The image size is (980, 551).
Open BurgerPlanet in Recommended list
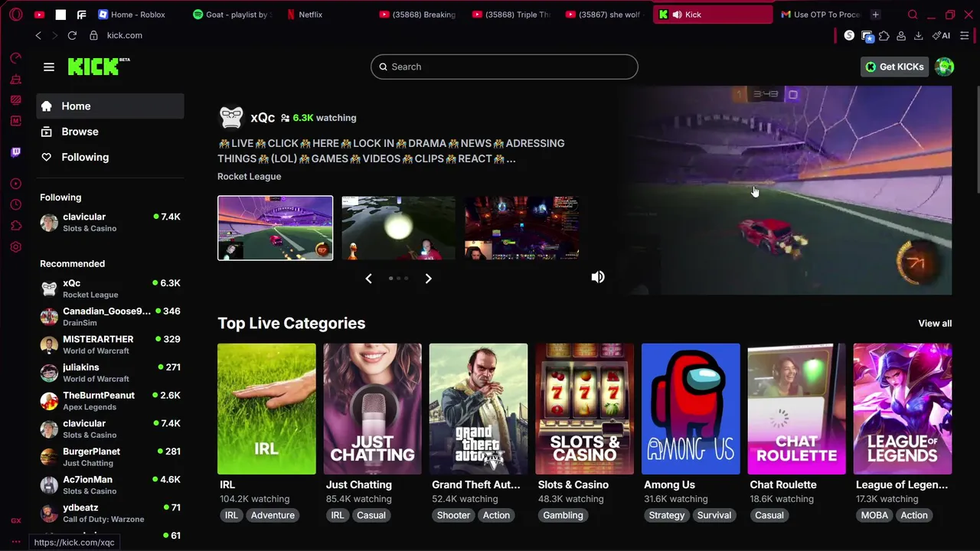click(x=110, y=457)
